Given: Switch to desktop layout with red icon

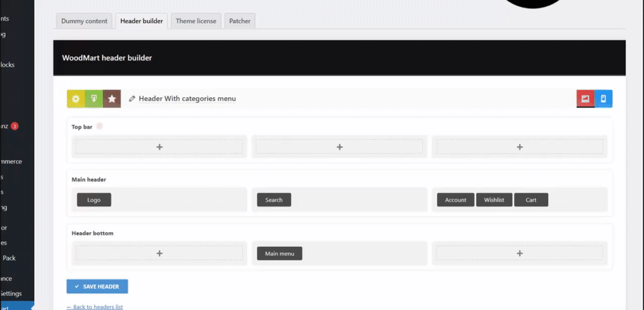Looking at the screenshot, I should pyautogui.click(x=585, y=99).
